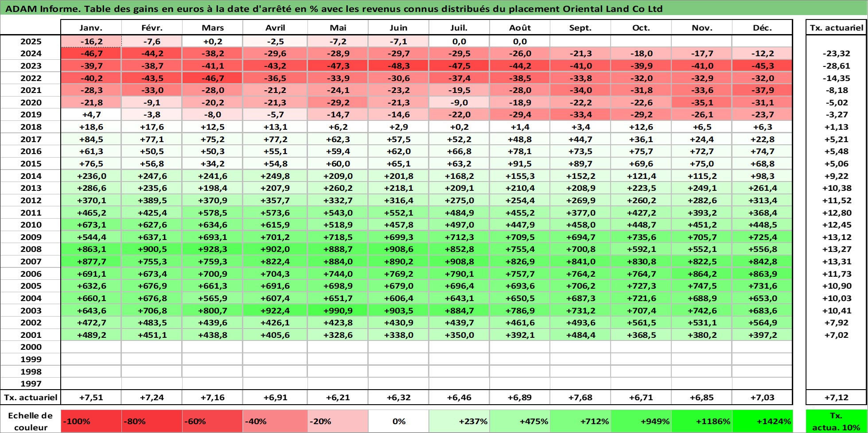Select the +13,31 actuarial rate for 2007
The image size is (868, 433).
click(836, 261)
